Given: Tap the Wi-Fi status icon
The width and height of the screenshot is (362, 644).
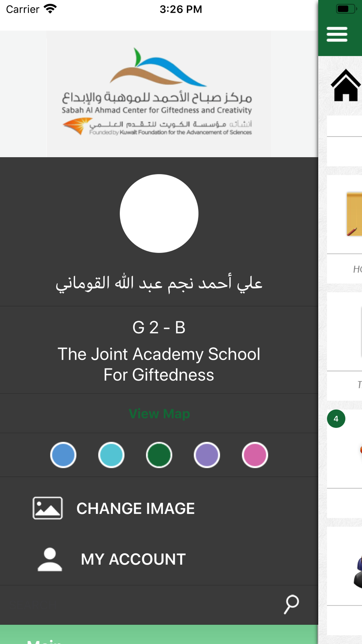Looking at the screenshot, I should (x=50, y=9).
